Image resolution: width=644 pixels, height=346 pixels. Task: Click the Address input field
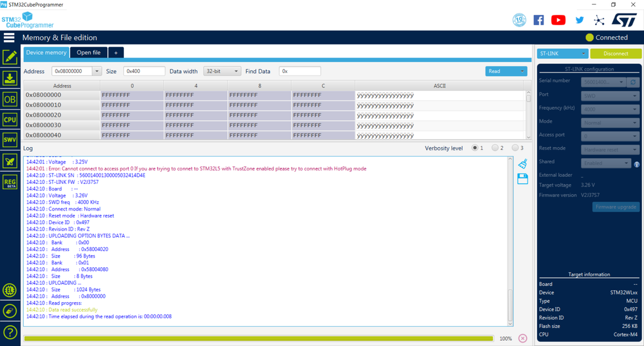[72, 71]
